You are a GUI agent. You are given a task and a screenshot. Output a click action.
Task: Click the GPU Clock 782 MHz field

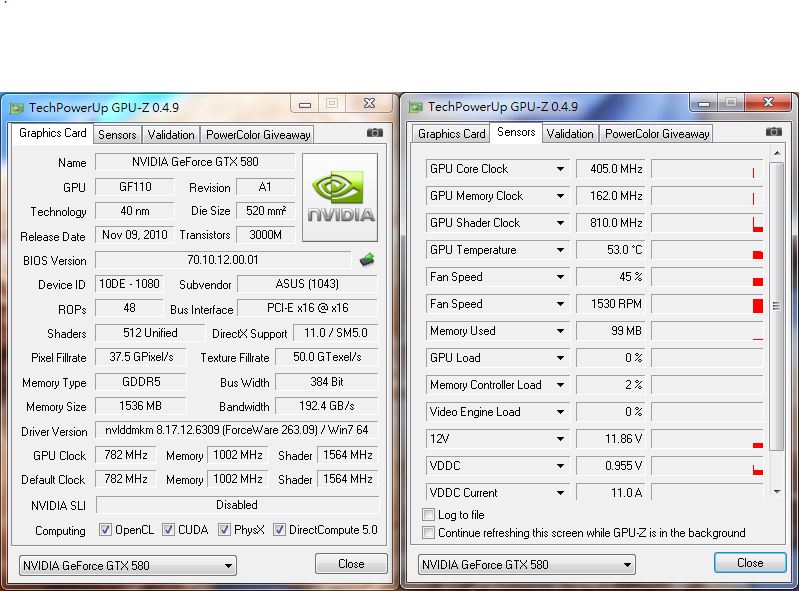point(126,455)
